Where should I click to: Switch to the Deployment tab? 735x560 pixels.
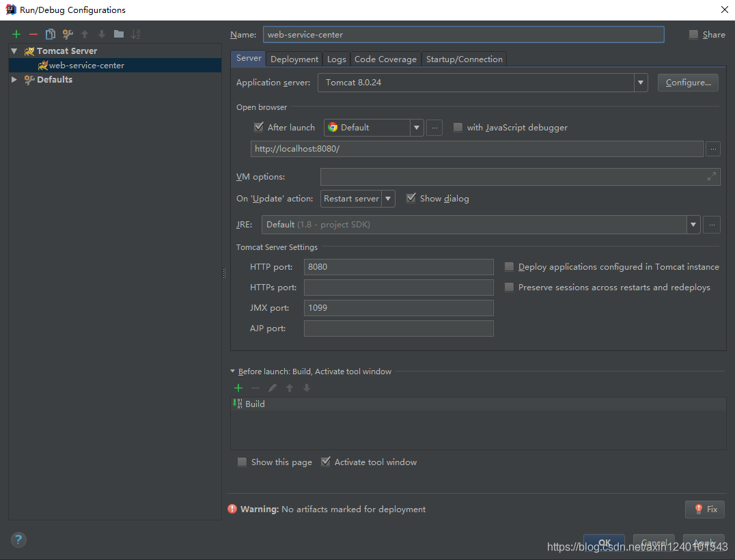(294, 59)
